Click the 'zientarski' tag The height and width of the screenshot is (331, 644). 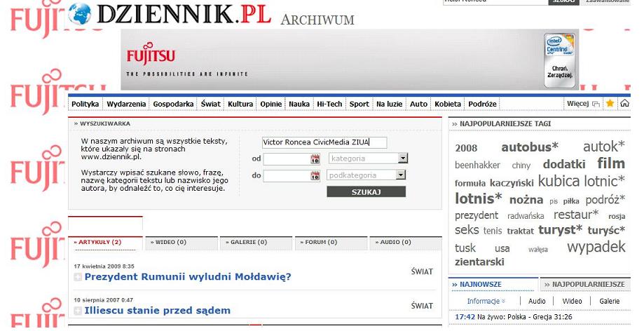coord(479,262)
